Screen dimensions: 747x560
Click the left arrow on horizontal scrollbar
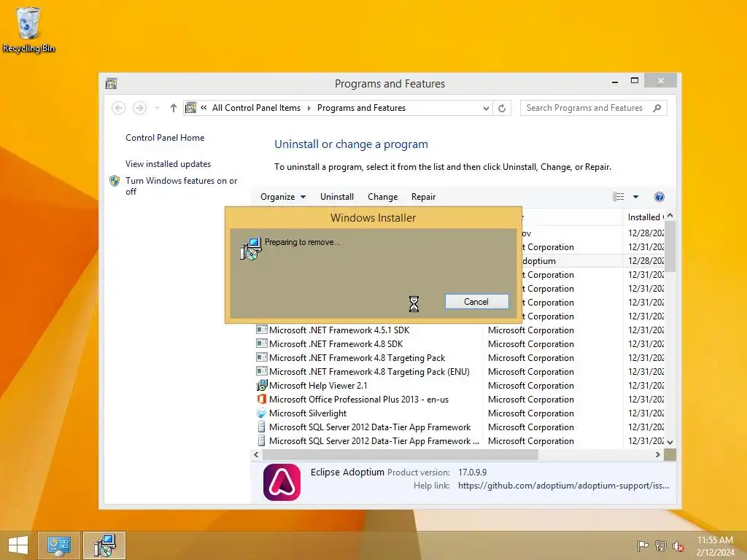coord(256,455)
